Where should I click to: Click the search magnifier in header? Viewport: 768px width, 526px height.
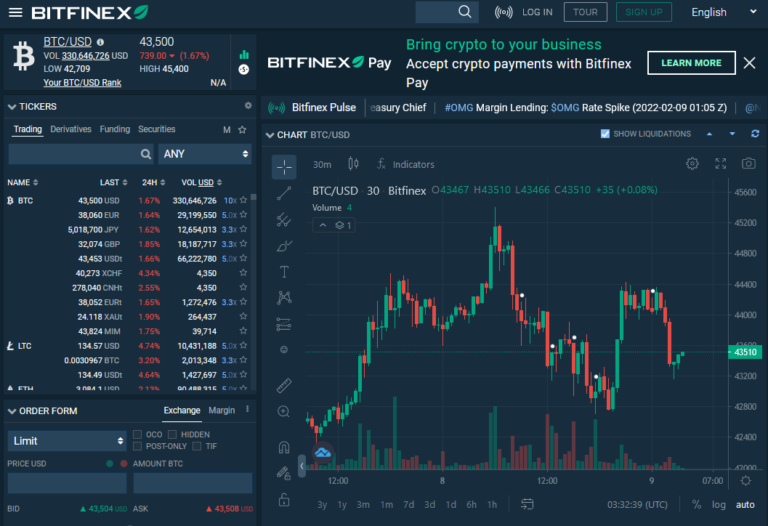pyautogui.click(x=464, y=12)
